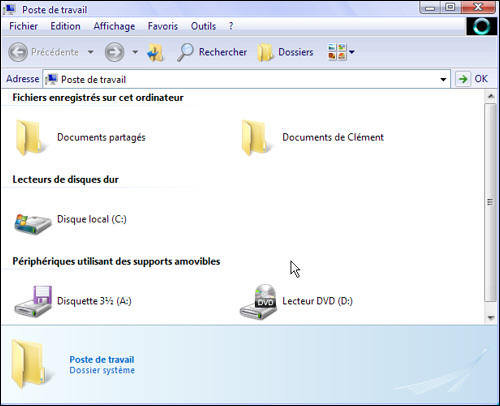Open the view mode icons dropdown

[x=341, y=52]
